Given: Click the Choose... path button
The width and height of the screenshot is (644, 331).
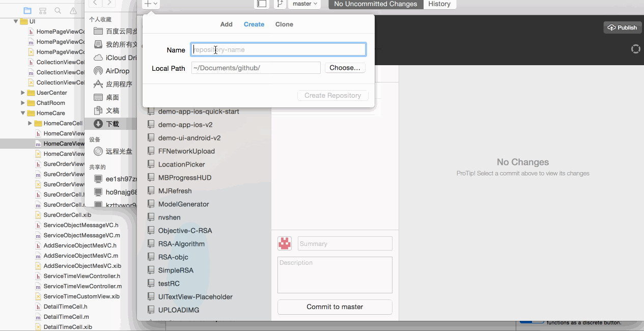Looking at the screenshot, I should pos(345,68).
